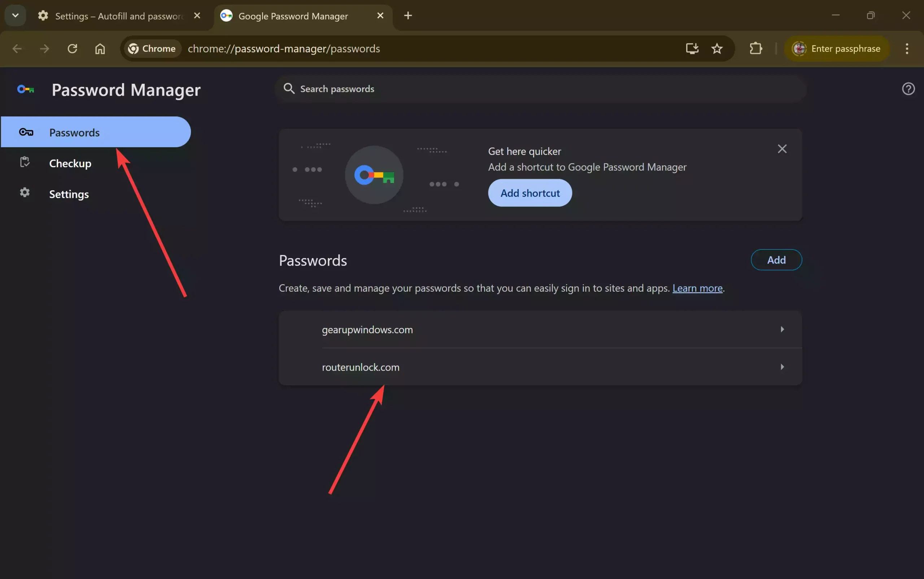This screenshot has height=579, width=924.
Task: Open the tab search dropdown arrow
Action: tap(15, 15)
